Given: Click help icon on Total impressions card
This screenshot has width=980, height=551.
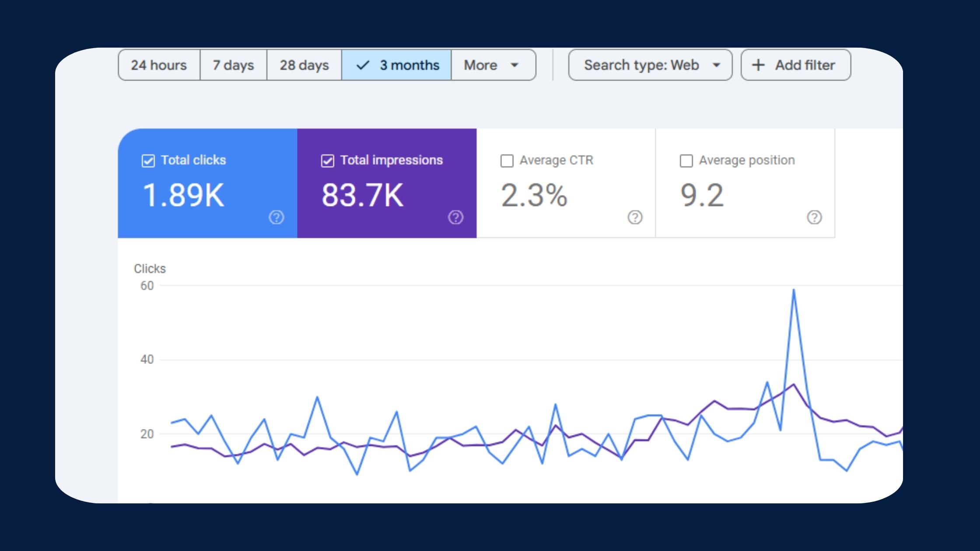Looking at the screenshot, I should 455,217.
